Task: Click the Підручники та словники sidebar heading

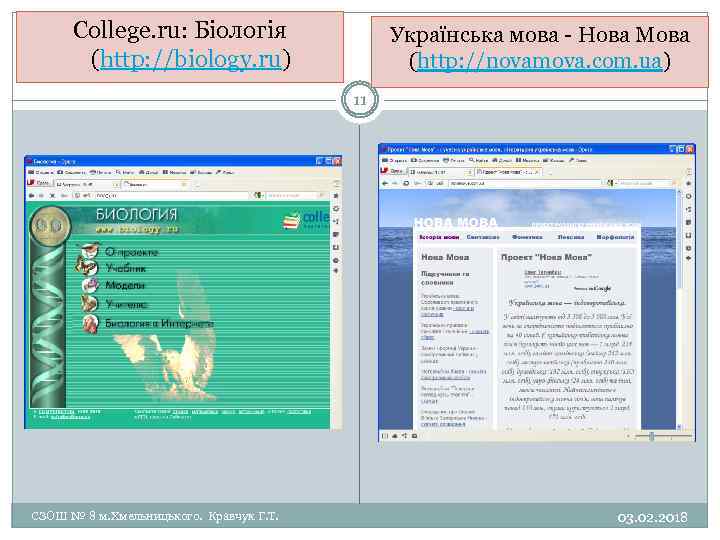Action: [x=445, y=278]
